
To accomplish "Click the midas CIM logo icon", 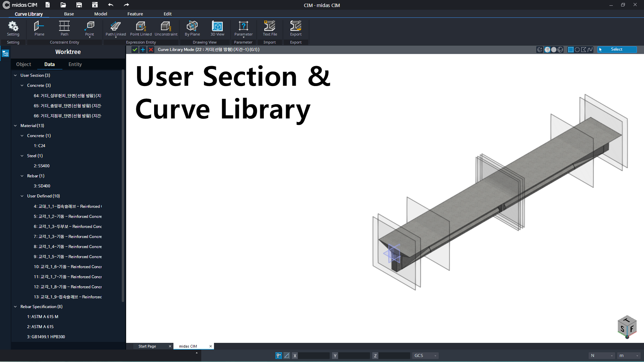I will coord(6,5).
